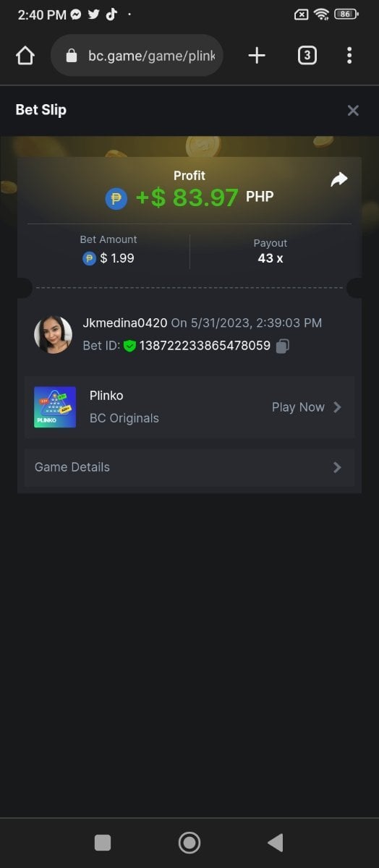Screen dimensions: 379x868
Task: Open a new tab with plus icon
Action: (x=257, y=56)
